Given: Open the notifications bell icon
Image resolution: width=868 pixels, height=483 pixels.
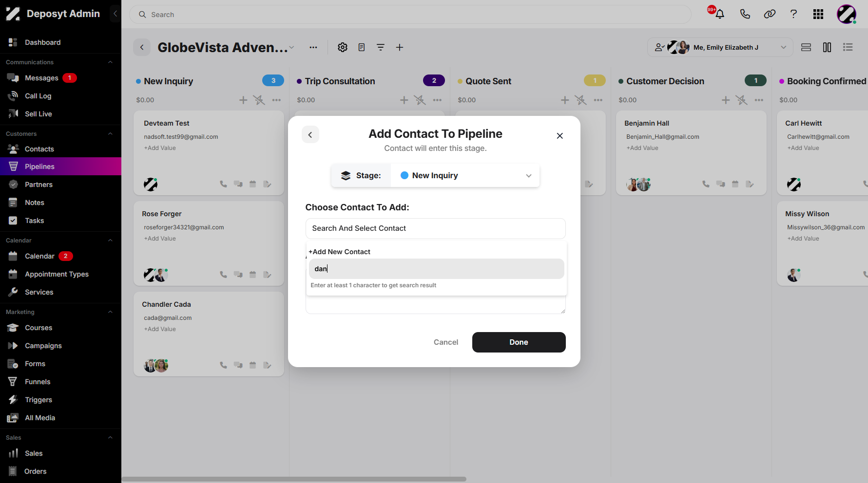Looking at the screenshot, I should click(x=719, y=14).
